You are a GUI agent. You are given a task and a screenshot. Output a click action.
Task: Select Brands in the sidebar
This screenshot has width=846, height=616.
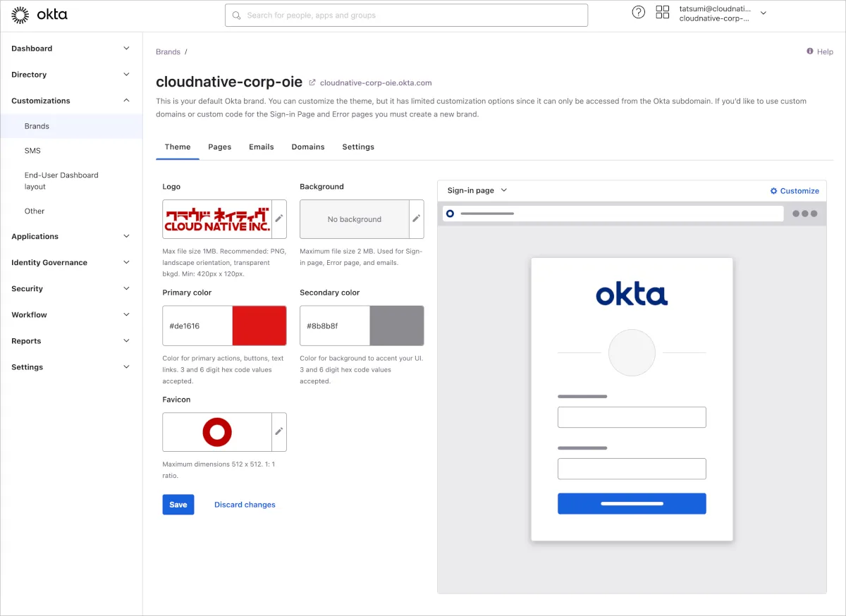pyautogui.click(x=71, y=126)
